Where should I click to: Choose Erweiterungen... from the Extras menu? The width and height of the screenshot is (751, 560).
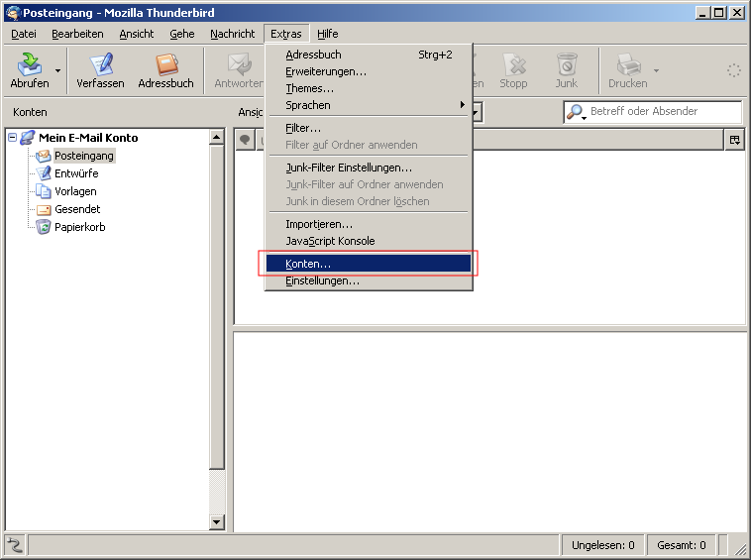[x=369, y=71]
